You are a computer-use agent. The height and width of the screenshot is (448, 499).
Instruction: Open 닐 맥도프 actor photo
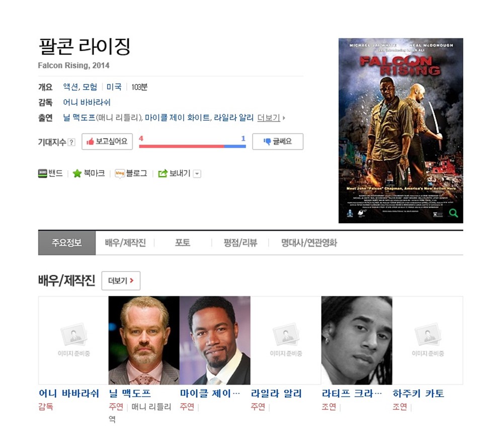click(144, 340)
